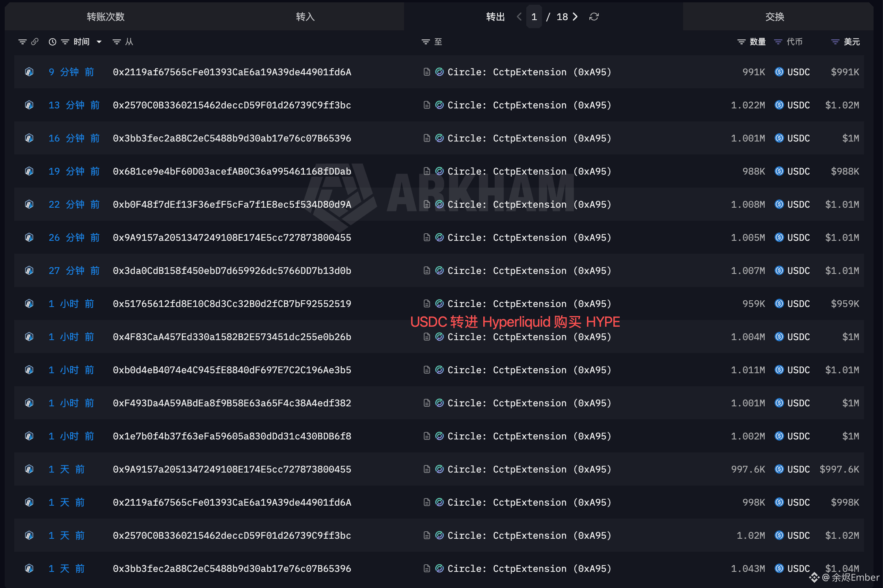Click the $988K value cell
The image size is (883, 588).
[845, 171]
